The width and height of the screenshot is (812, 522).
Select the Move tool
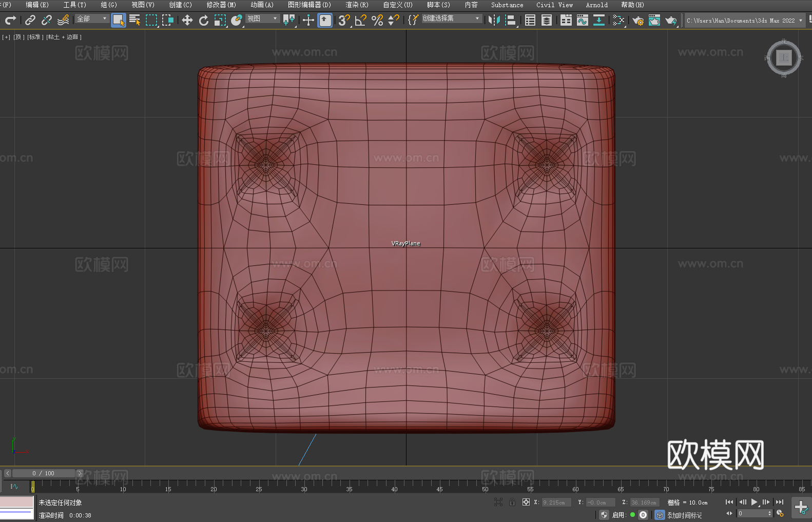click(187, 20)
